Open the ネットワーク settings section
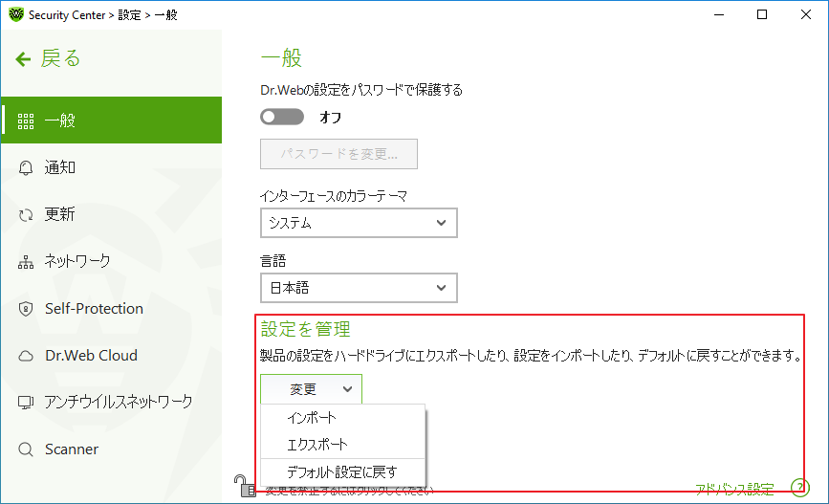Image resolution: width=829 pixels, height=504 pixels. [111, 262]
